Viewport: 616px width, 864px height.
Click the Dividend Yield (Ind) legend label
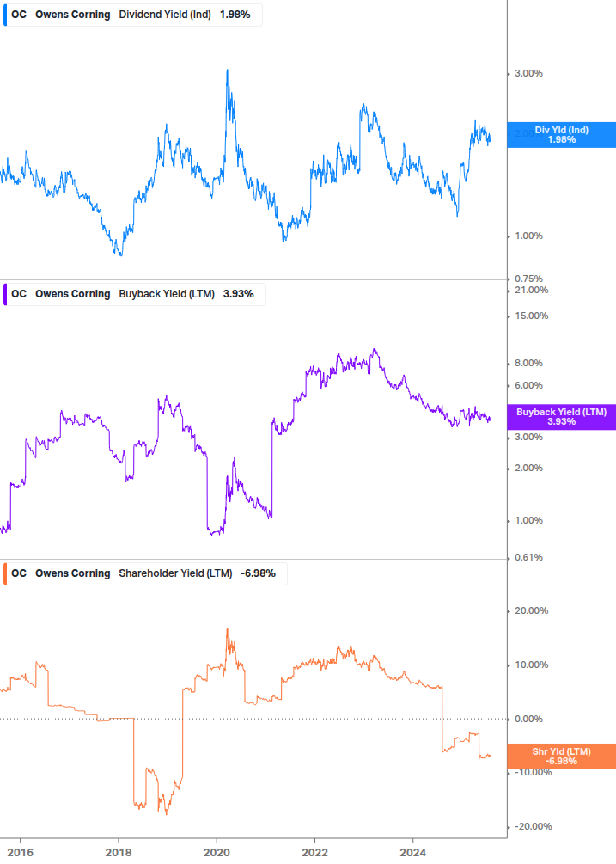pos(165,15)
